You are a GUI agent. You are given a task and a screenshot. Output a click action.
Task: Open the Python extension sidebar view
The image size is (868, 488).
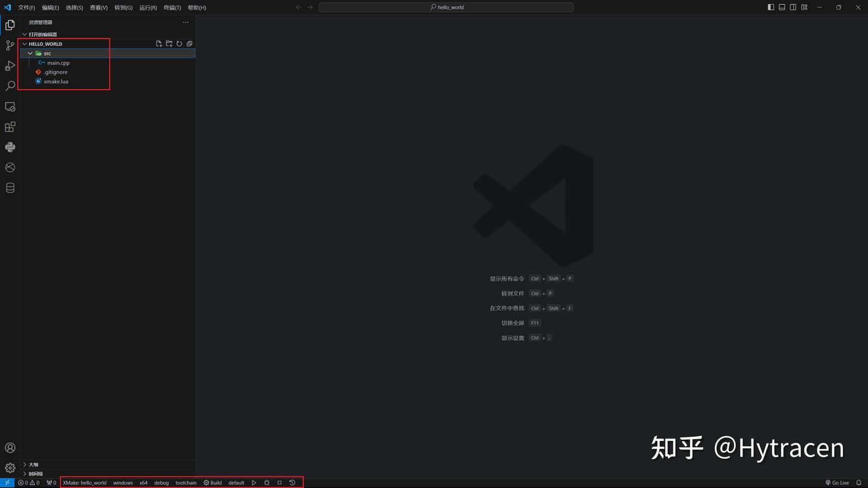tap(10, 147)
